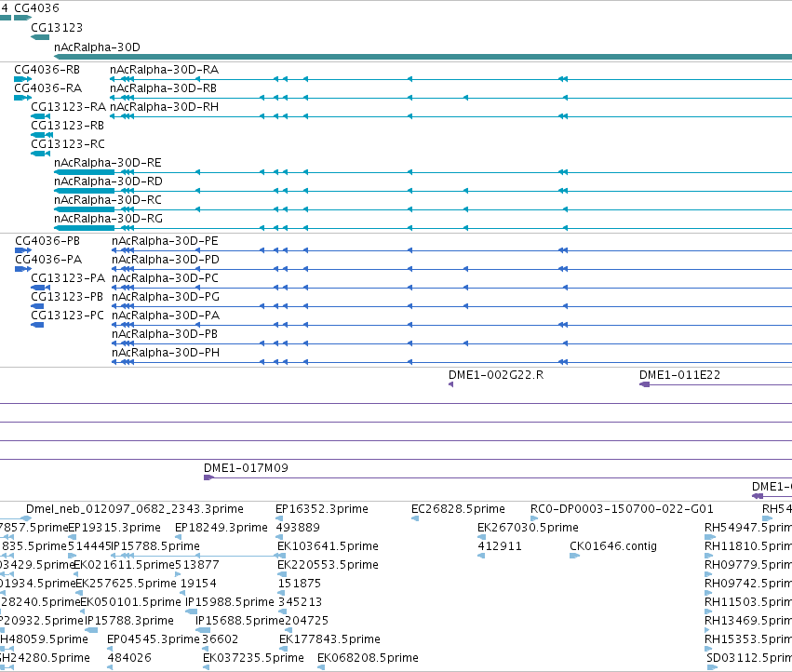Select the CG13123-RA transcript label
The width and height of the screenshot is (792, 672).
(x=68, y=107)
